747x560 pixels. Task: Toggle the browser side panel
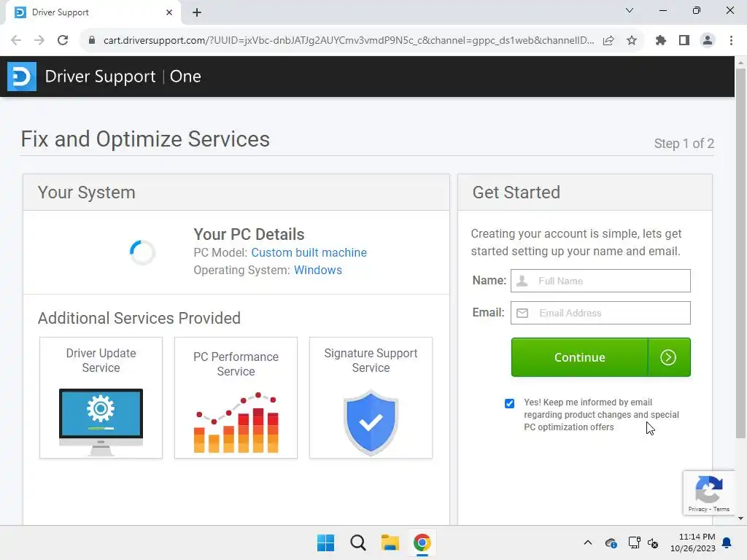684,41
